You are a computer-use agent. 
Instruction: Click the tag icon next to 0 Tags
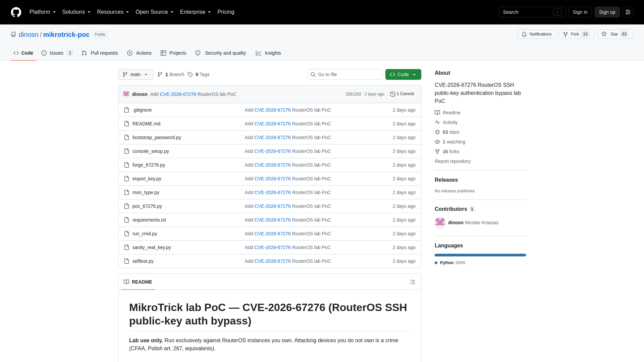point(190,74)
